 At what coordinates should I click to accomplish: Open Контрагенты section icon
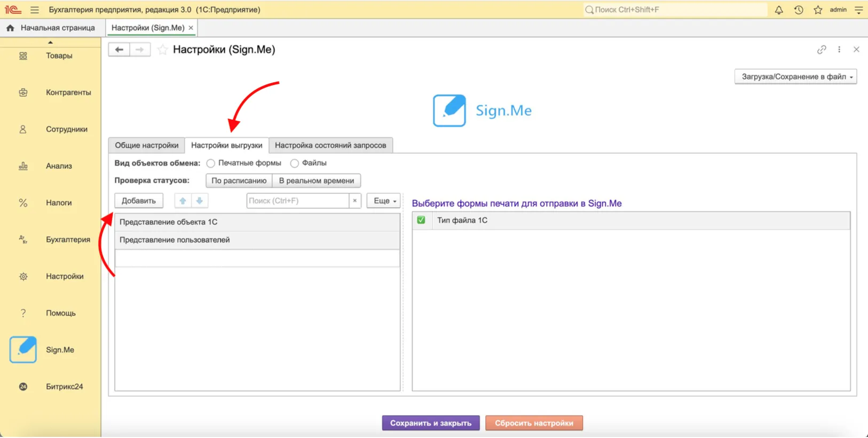(x=23, y=92)
